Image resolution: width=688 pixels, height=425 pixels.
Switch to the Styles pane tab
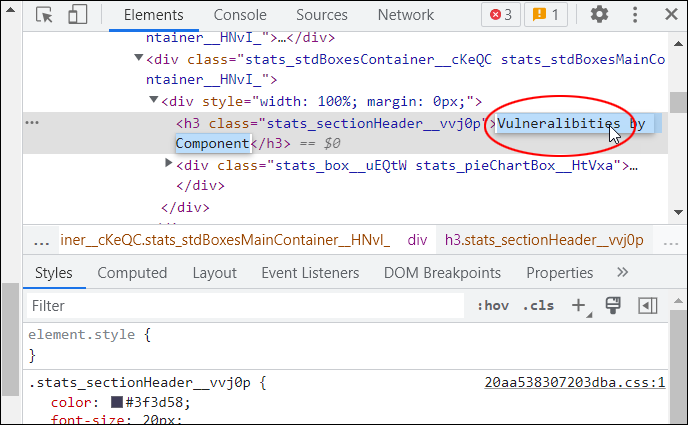click(x=54, y=273)
